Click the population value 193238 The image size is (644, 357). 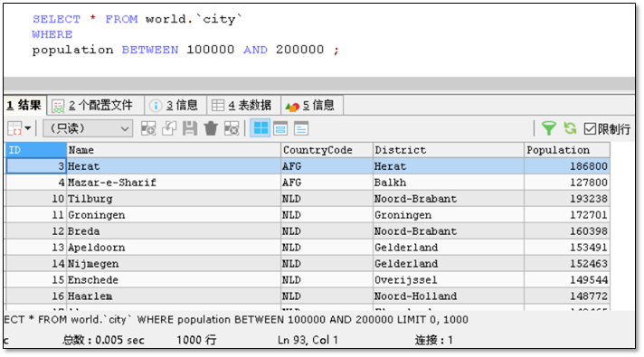click(x=567, y=199)
